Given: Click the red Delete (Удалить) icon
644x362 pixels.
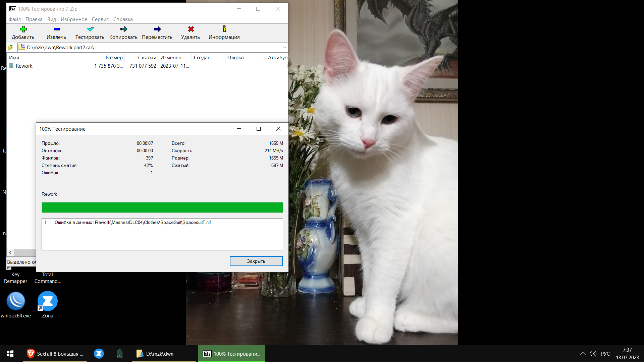Looking at the screenshot, I should point(191,29).
